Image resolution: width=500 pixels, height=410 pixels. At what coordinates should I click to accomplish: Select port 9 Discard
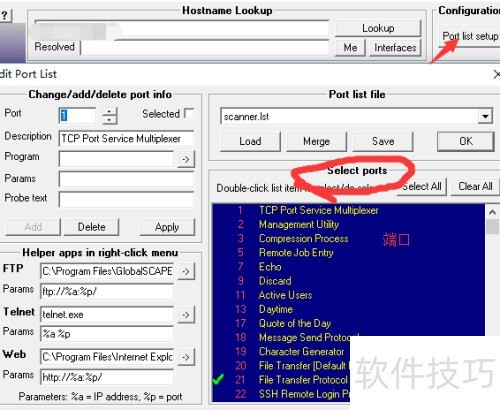[x=348, y=281]
